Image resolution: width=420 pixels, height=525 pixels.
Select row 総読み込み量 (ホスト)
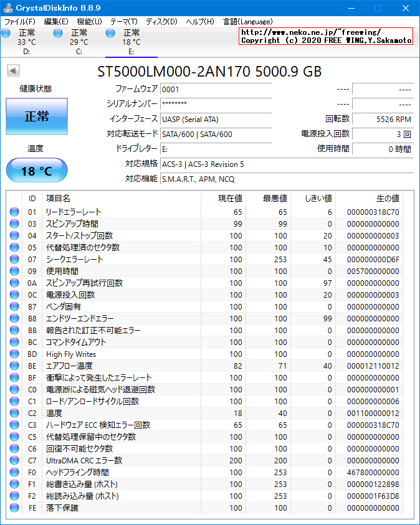point(204,496)
